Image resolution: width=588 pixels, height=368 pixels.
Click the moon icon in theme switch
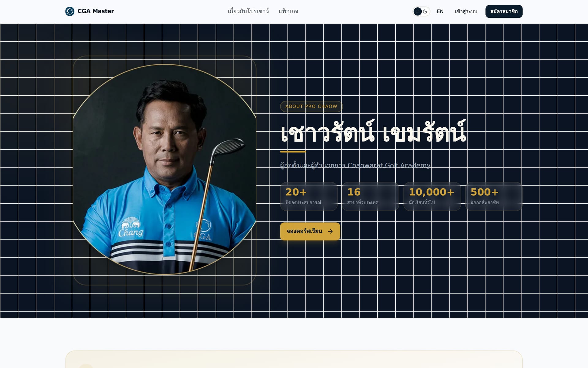coord(425,12)
